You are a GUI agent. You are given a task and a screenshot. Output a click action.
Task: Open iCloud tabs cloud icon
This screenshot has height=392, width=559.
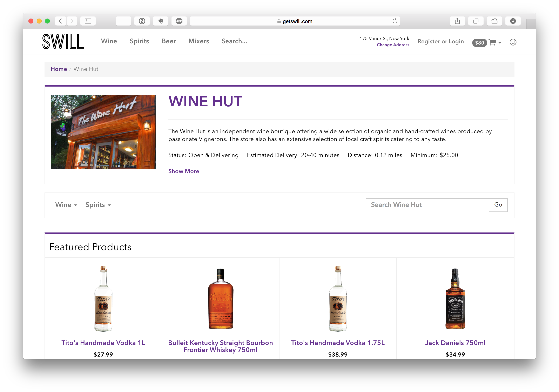[x=494, y=21]
